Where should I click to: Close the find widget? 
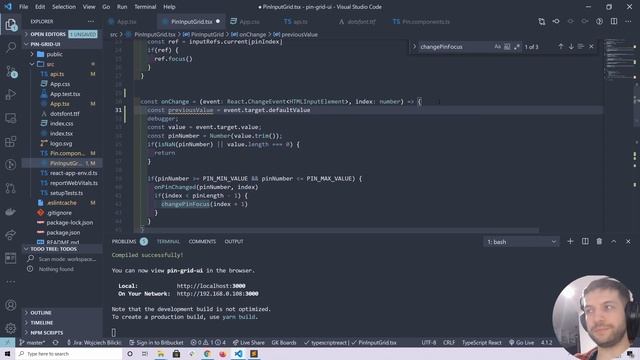[591, 47]
